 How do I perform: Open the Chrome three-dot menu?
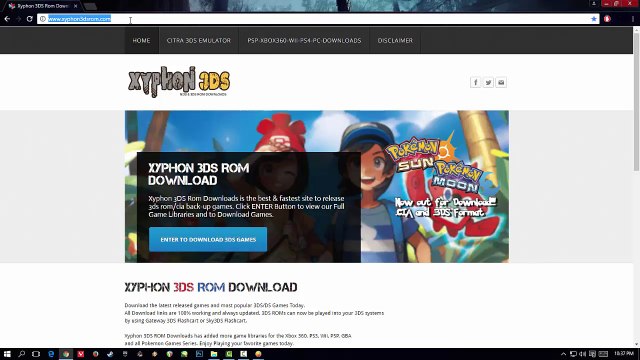tap(633, 19)
